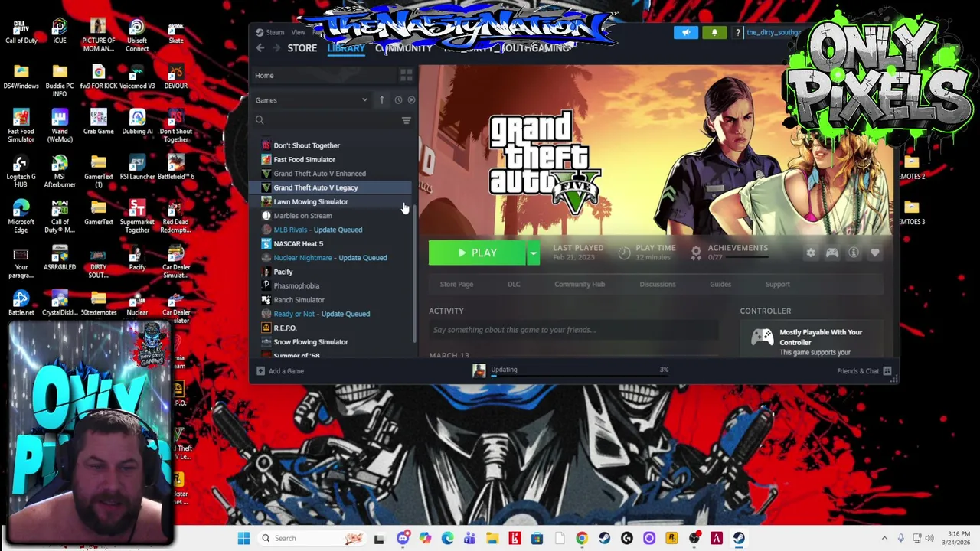Toggle collections grid view icon

(407, 75)
